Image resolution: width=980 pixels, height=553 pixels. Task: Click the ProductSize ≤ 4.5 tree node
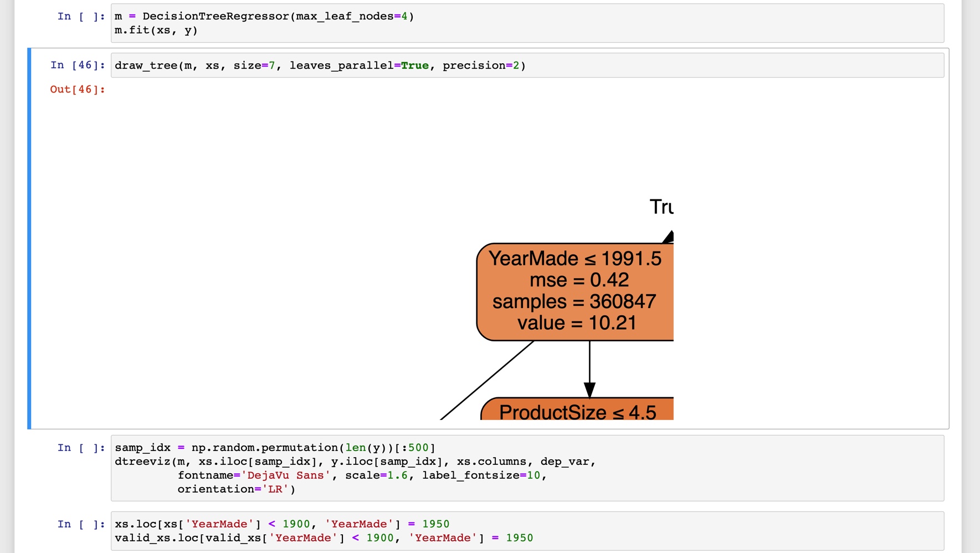click(x=577, y=412)
